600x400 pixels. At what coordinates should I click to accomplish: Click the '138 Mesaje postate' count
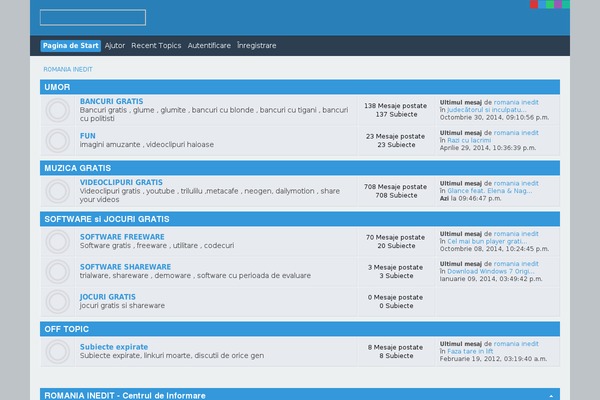click(396, 106)
